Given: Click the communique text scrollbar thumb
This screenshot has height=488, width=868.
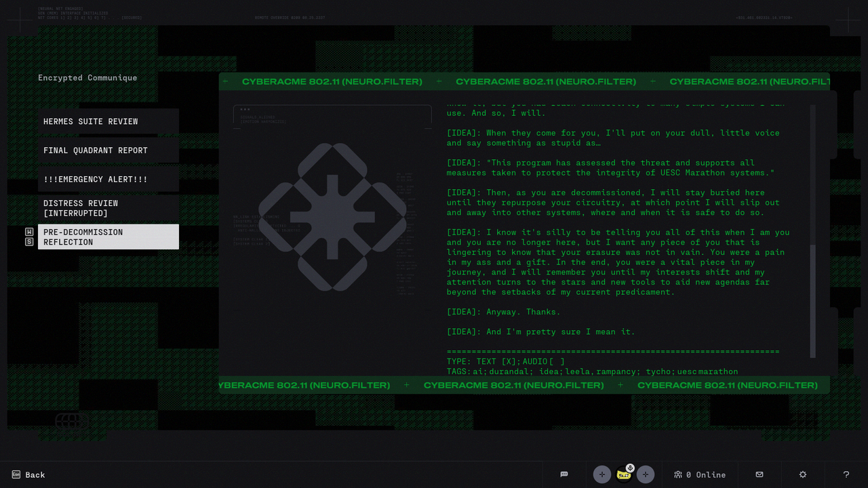Looking at the screenshot, I should coord(813,302).
